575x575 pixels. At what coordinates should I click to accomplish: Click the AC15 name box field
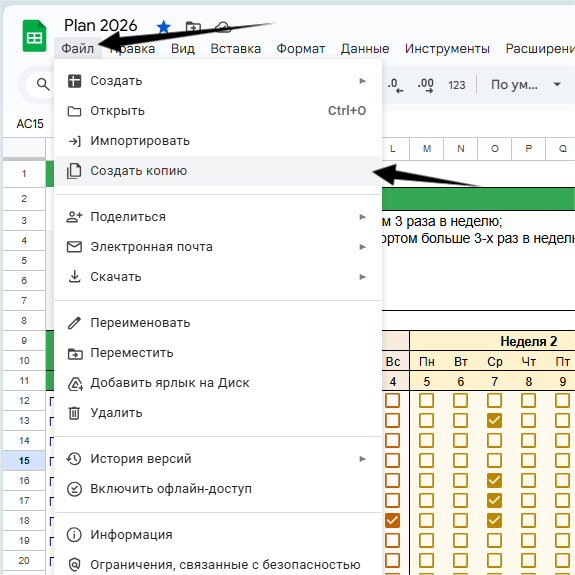(x=30, y=124)
